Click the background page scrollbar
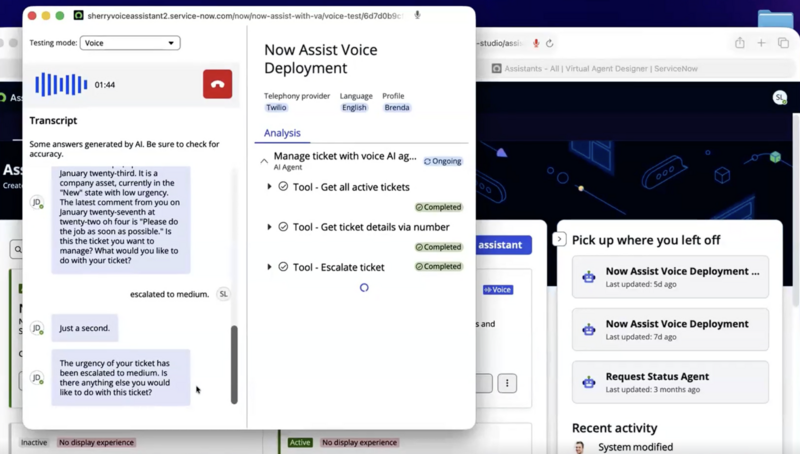 pyautogui.click(x=796, y=209)
